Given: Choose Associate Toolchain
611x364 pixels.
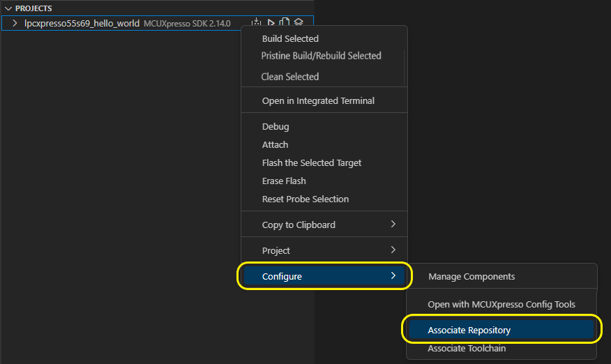Looking at the screenshot, I should tap(502, 349).
